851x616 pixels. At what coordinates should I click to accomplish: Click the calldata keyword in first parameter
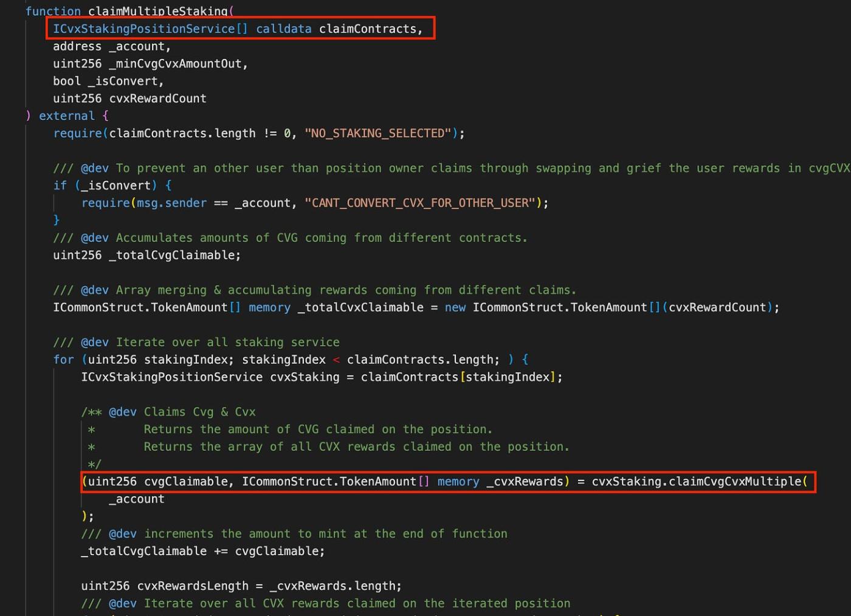point(283,29)
